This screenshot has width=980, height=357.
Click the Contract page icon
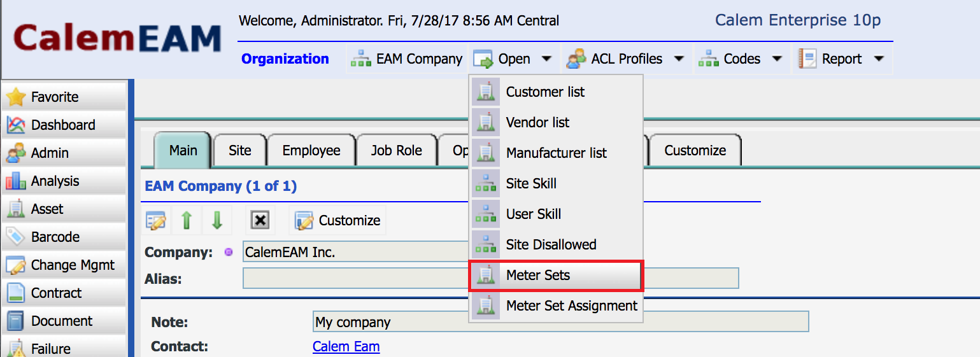(16, 293)
